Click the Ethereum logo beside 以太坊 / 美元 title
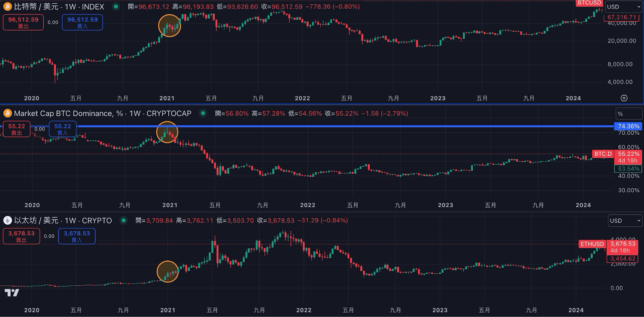Image resolution: width=644 pixels, height=317 pixels. click(x=7, y=220)
